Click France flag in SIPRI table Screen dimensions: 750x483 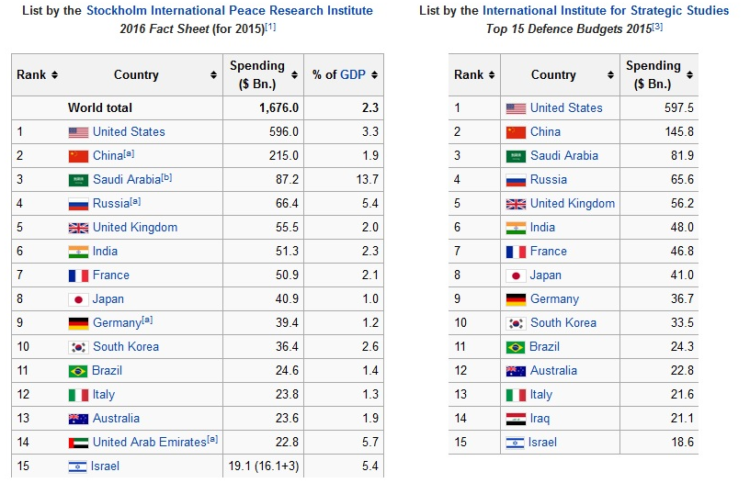pos(78,276)
